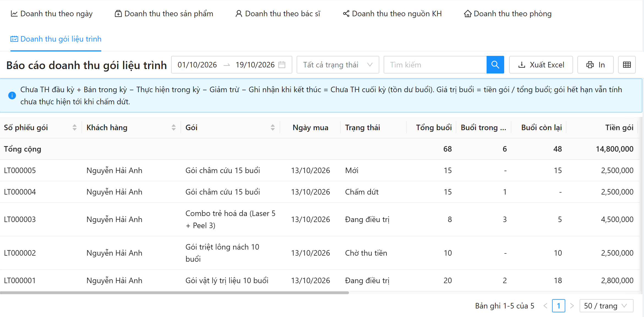Select page 1 in pagination

(559, 306)
